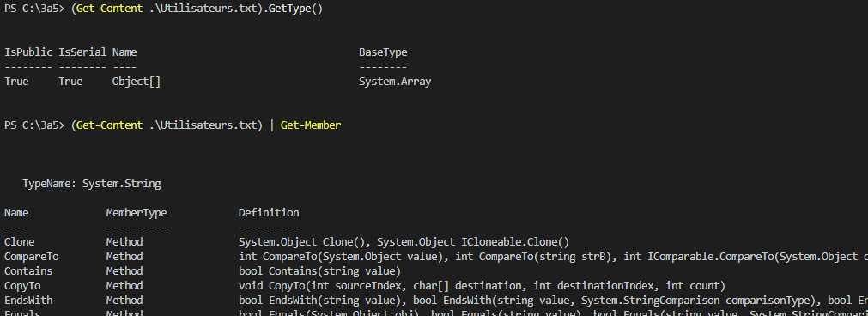Click the IsSerial column header
Viewport: 868px width, 316px height.
point(82,52)
